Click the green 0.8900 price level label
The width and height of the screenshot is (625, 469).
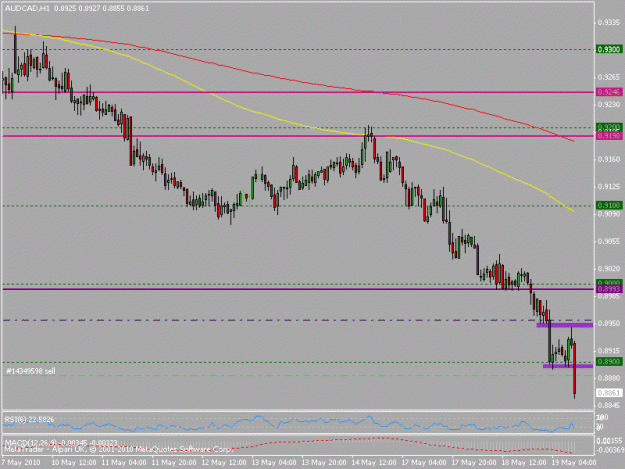[x=609, y=361]
